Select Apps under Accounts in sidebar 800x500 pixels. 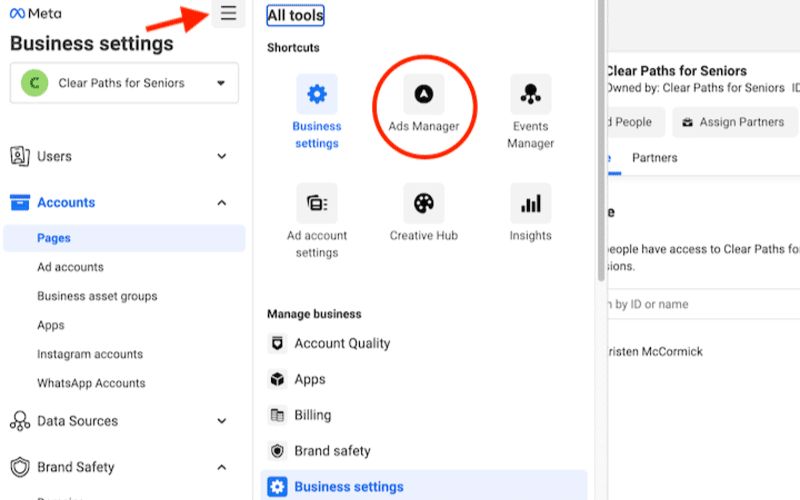[x=51, y=325]
